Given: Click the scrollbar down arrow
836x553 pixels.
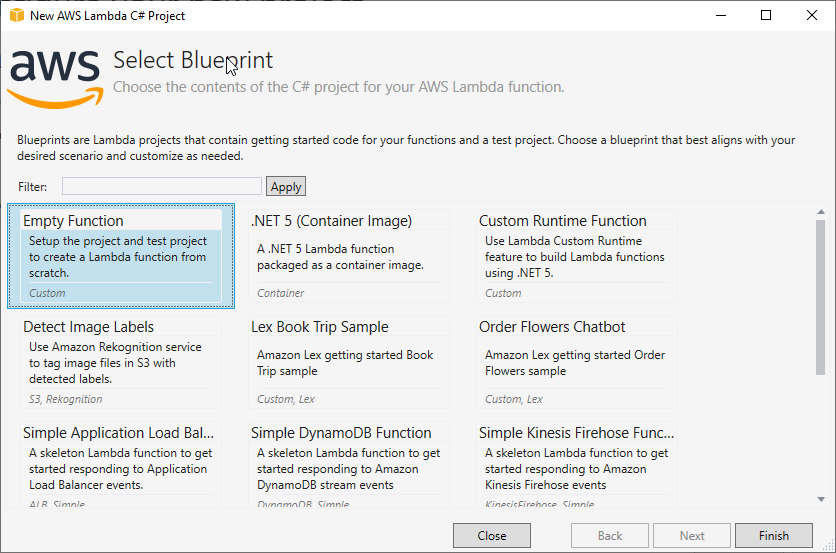Looking at the screenshot, I should [821, 500].
